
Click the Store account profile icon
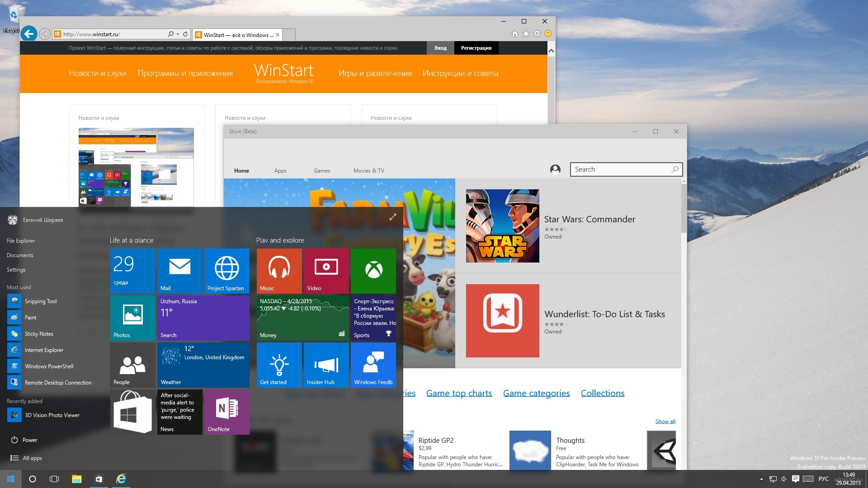(555, 169)
